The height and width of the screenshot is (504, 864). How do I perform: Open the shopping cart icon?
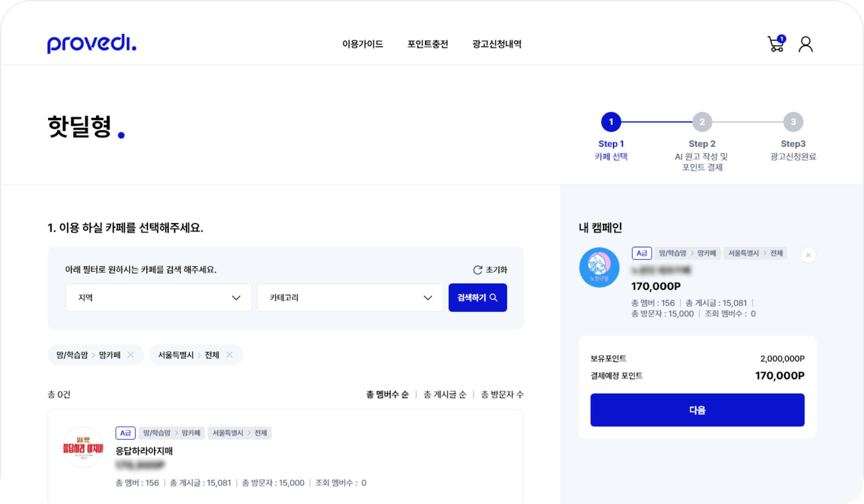point(776,45)
